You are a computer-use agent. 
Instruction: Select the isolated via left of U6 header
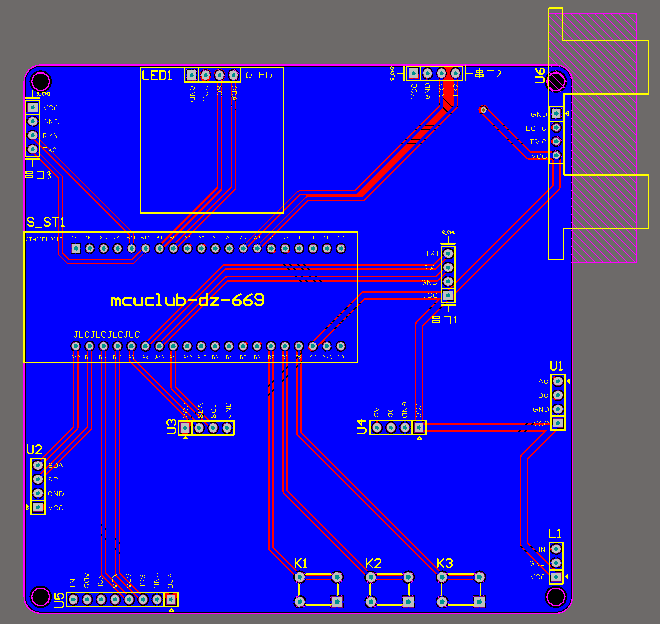[x=483, y=110]
